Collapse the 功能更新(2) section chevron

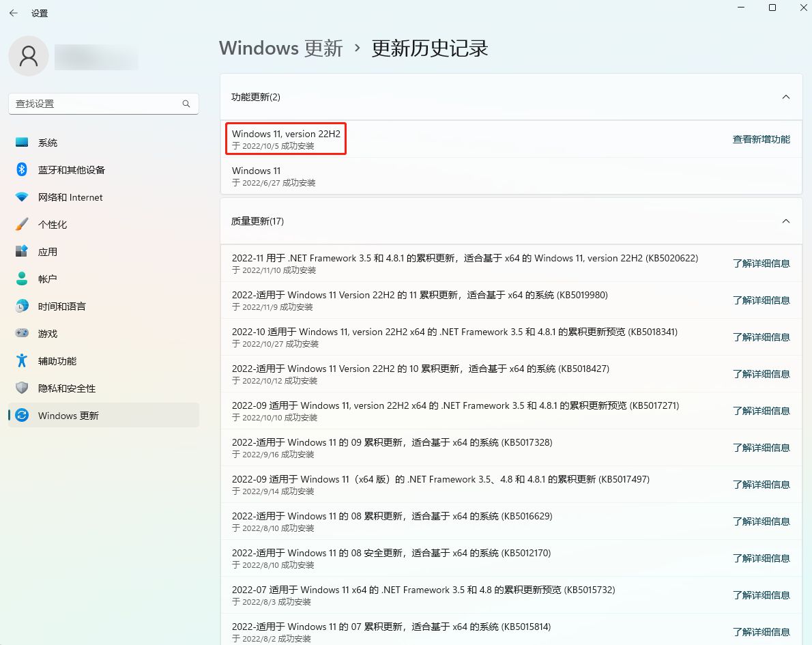(x=785, y=97)
